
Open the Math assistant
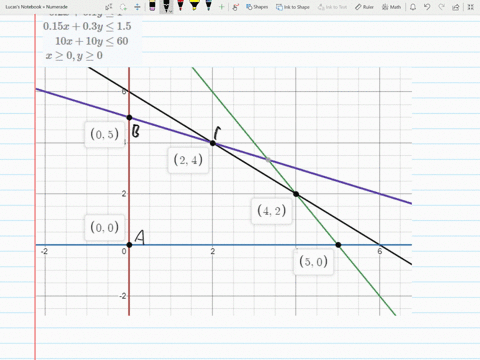point(391,7)
